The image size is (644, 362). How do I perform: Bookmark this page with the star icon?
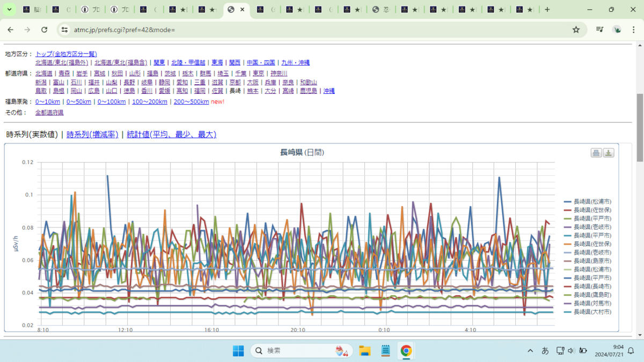point(576,29)
